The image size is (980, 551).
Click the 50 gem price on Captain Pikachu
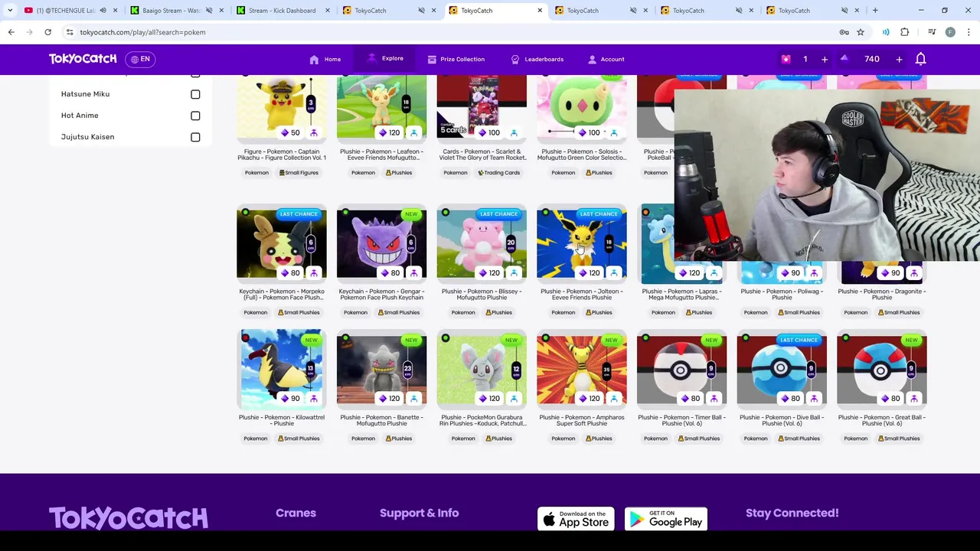[290, 132]
